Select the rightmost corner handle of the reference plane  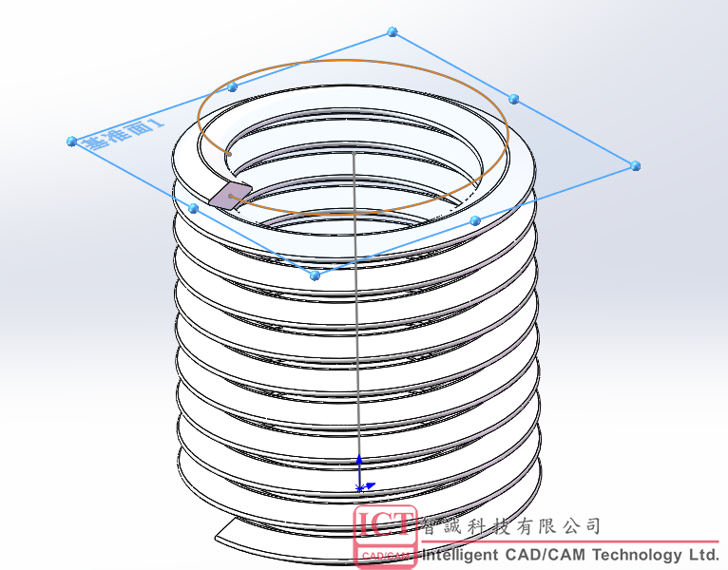click(x=636, y=165)
